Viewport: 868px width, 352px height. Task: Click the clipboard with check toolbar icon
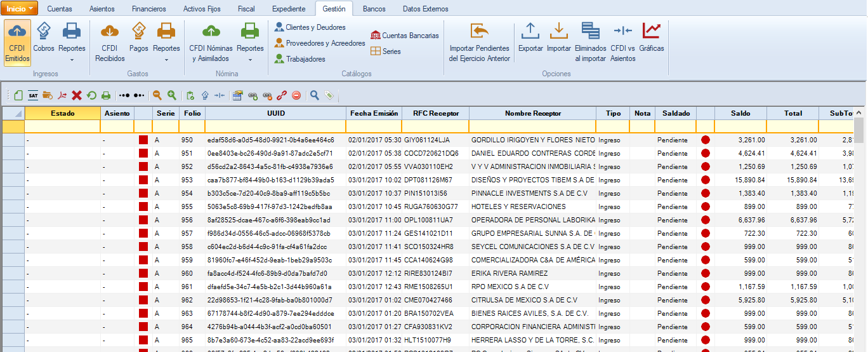(x=190, y=95)
